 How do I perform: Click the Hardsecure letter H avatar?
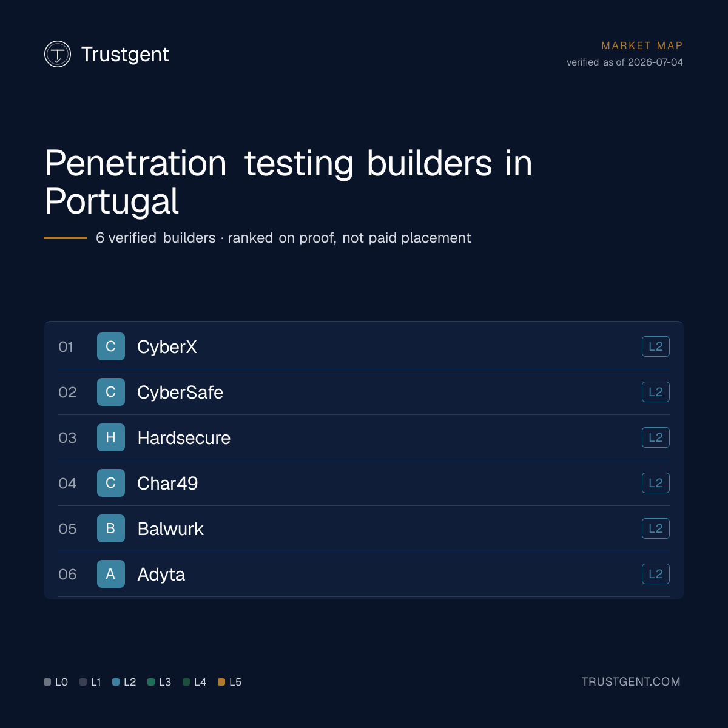(x=111, y=437)
